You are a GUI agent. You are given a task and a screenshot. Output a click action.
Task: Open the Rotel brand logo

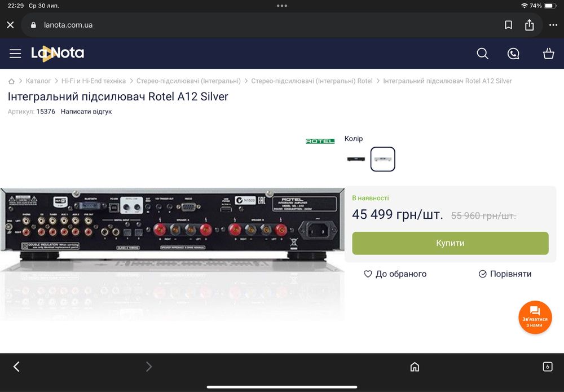[x=320, y=141]
